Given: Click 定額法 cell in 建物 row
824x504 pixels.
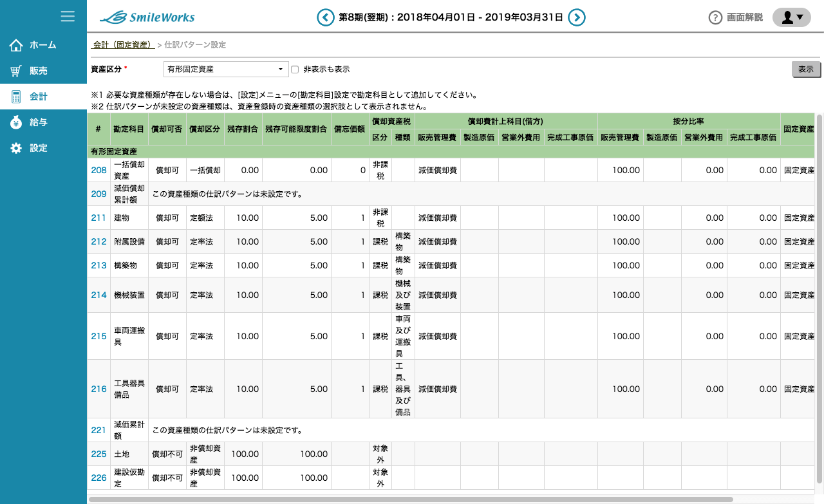Looking at the screenshot, I should tap(205, 218).
